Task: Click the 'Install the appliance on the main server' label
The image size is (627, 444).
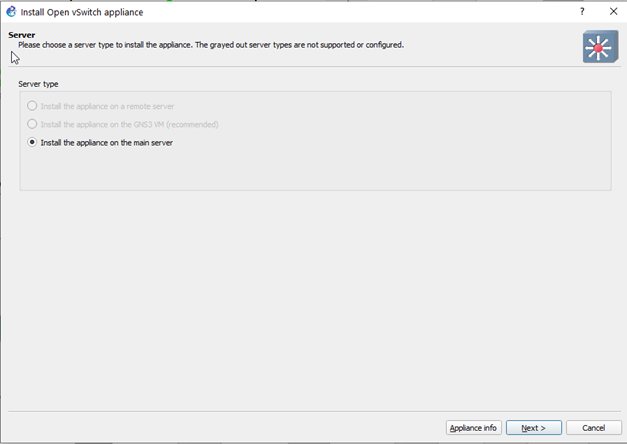Action: 107,143
